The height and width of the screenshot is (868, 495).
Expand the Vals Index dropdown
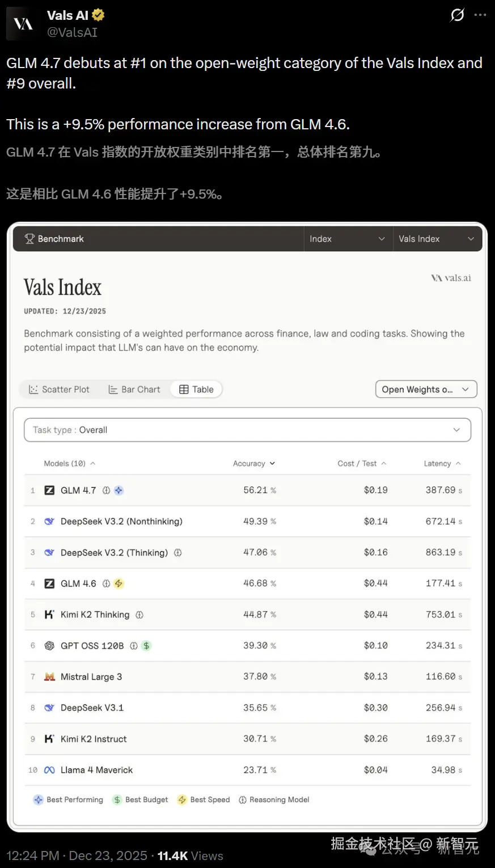[x=436, y=239]
